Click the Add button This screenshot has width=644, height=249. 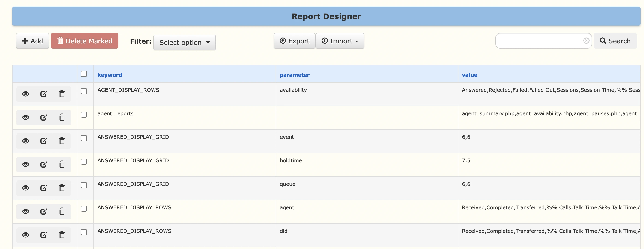(x=32, y=41)
